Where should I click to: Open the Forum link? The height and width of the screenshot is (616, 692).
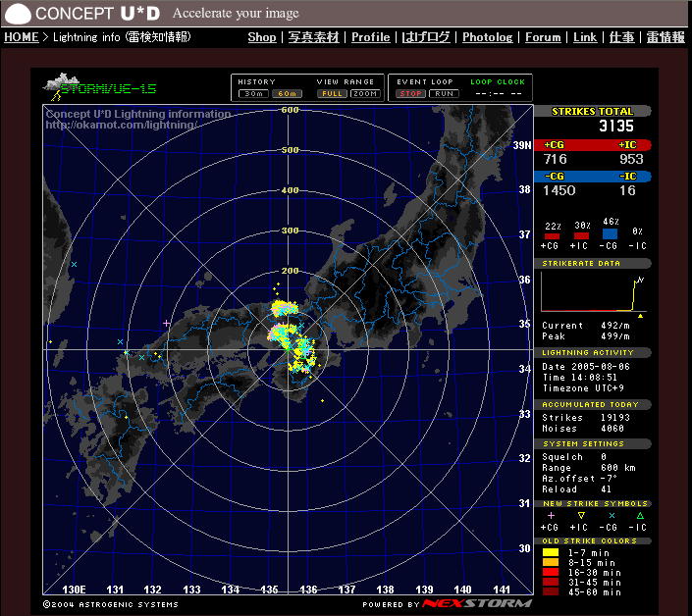tap(543, 37)
